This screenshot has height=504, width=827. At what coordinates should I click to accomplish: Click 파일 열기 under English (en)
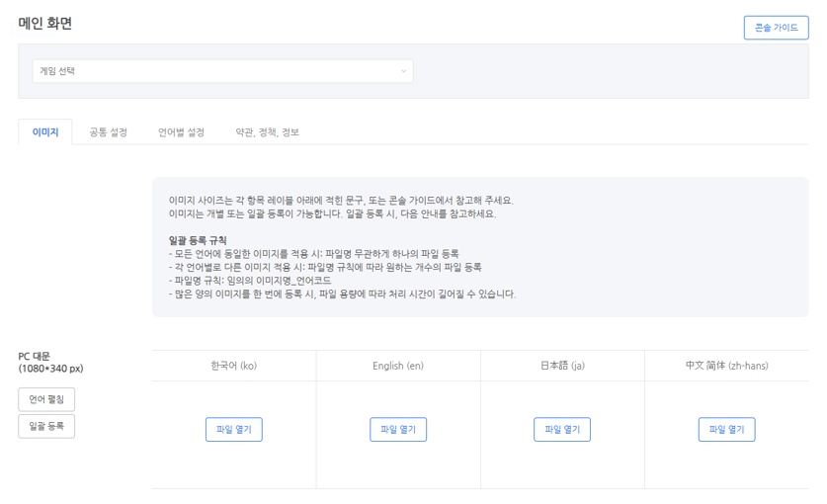click(x=398, y=430)
